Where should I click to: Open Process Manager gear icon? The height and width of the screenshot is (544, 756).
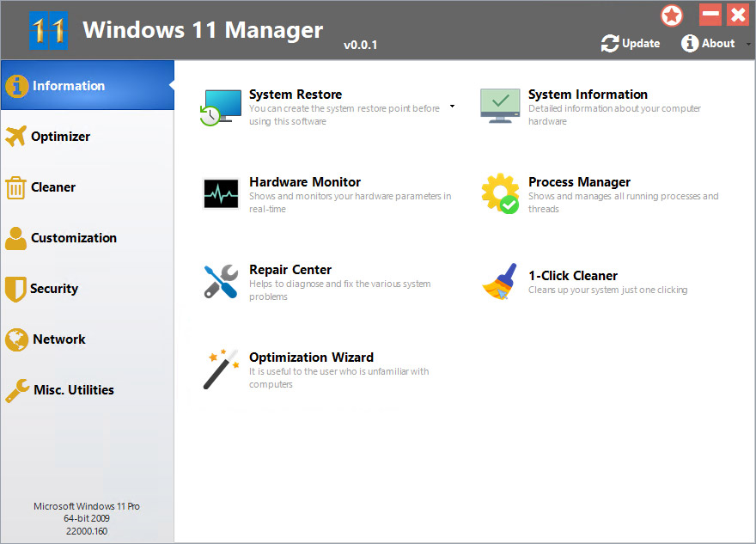[500, 194]
